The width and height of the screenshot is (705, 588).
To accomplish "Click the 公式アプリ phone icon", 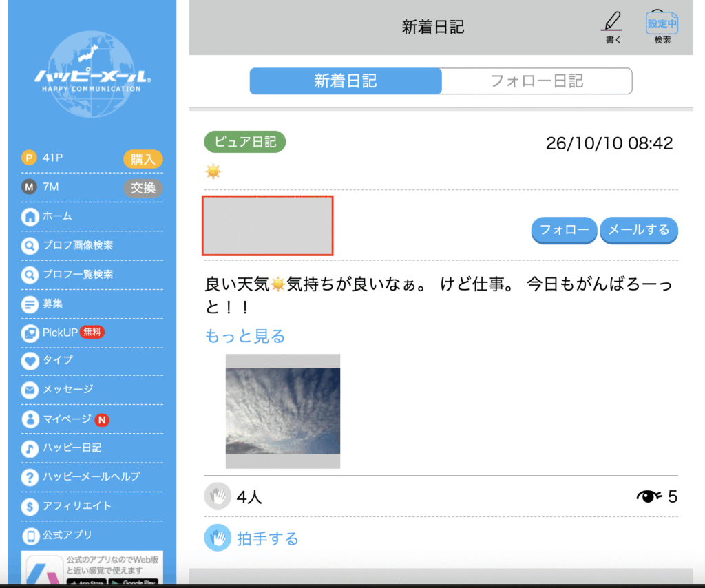I will pyautogui.click(x=30, y=536).
